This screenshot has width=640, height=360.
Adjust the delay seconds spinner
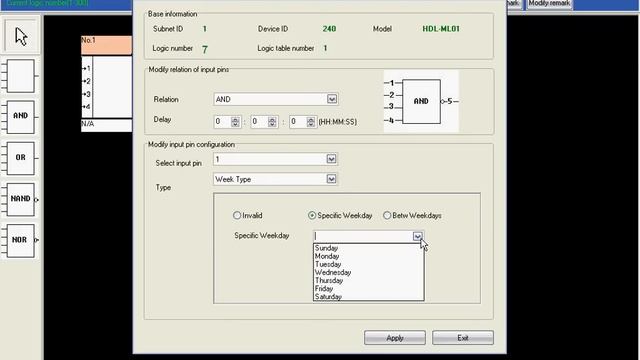(x=311, y=122)
